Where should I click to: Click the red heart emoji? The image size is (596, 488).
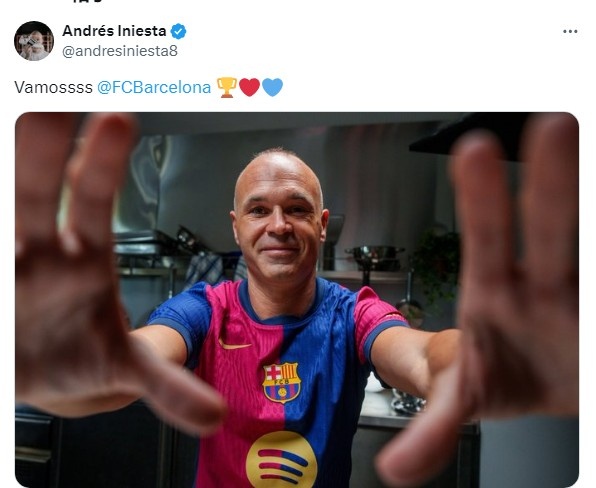[249, 87]
